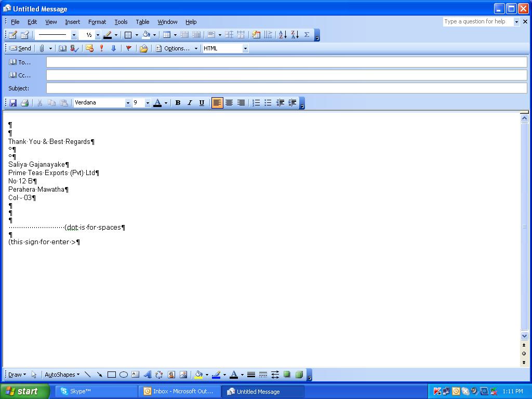Screen dimensions: 532x399
Task: Insert Diagram or Organization Chart
Action: (x=159, y=375)
